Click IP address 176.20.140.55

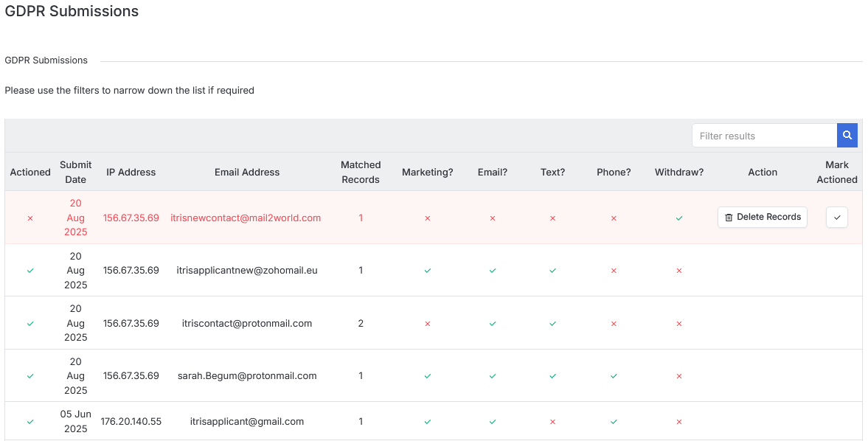pyautogui.click(x=131, y=422)
